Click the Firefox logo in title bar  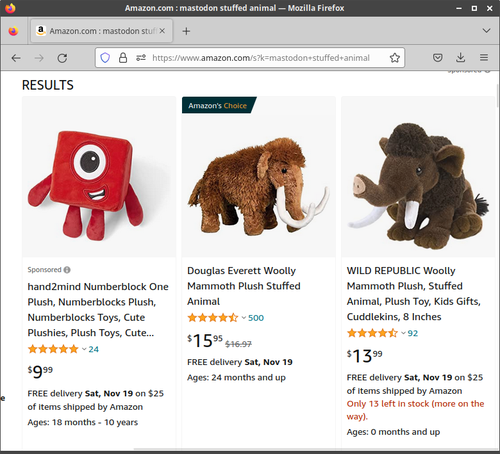click(10, 8)
